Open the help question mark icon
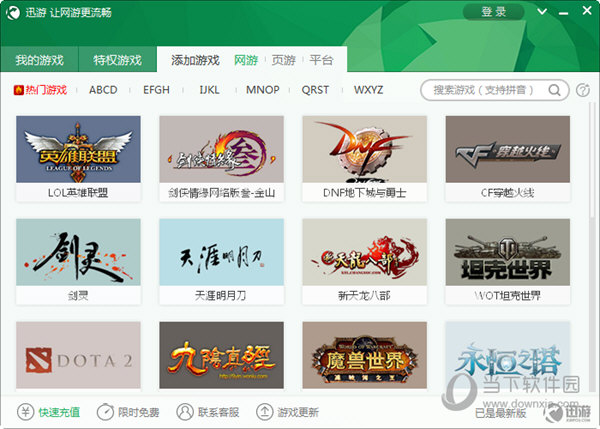This screenshot has height=429, width=600. pyautogui.click(x=583, y=90)
